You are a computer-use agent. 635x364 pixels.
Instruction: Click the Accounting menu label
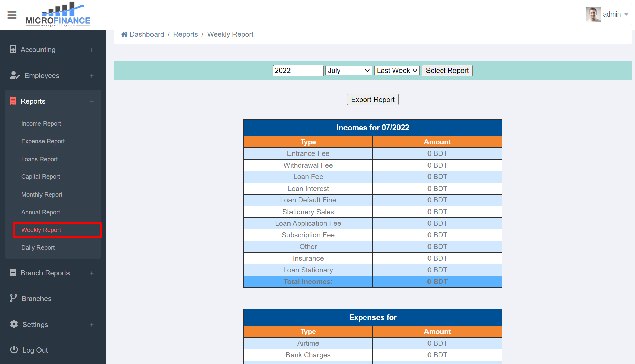tap(38, 50)
